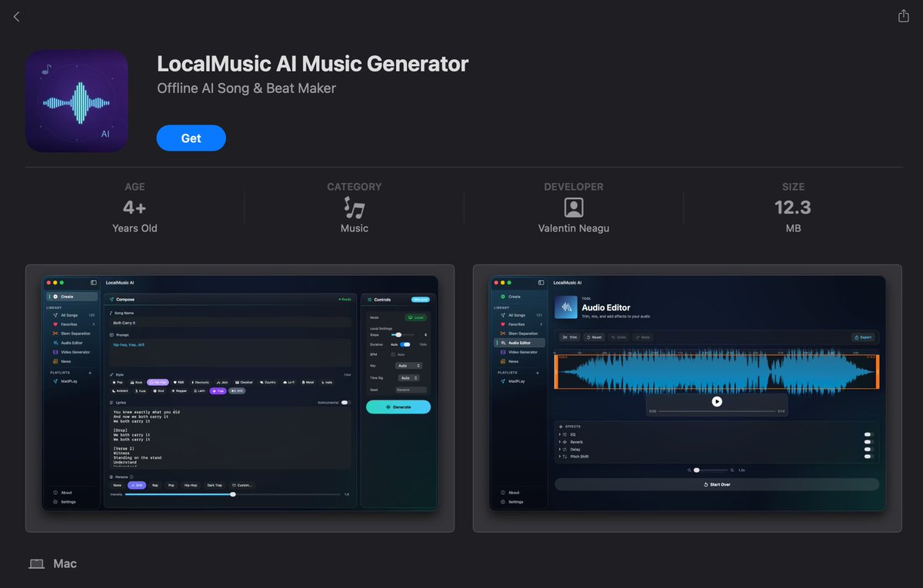Click Create in the Compose preview sidebar

click(x=71, y=297)
